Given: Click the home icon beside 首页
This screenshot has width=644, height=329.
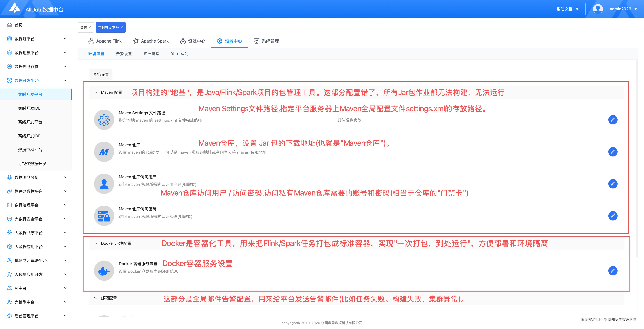Looking at the screenshot, I should [9, 25].
